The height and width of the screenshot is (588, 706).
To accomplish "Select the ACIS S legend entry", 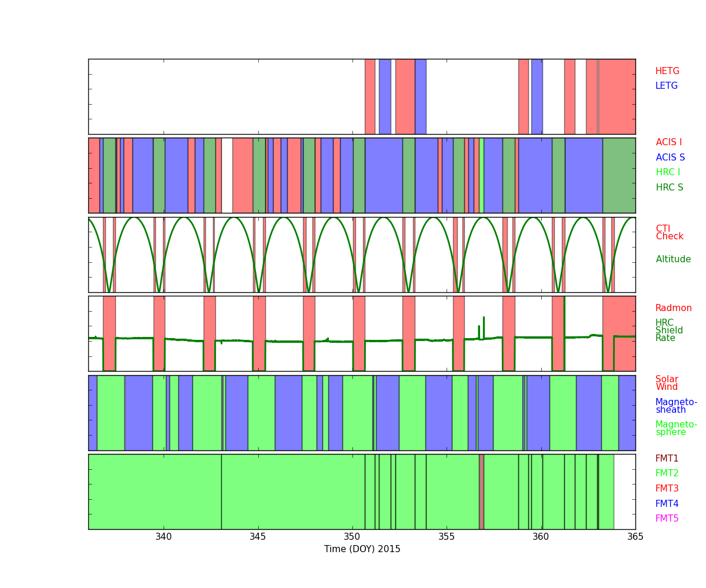I will [670, 158].
